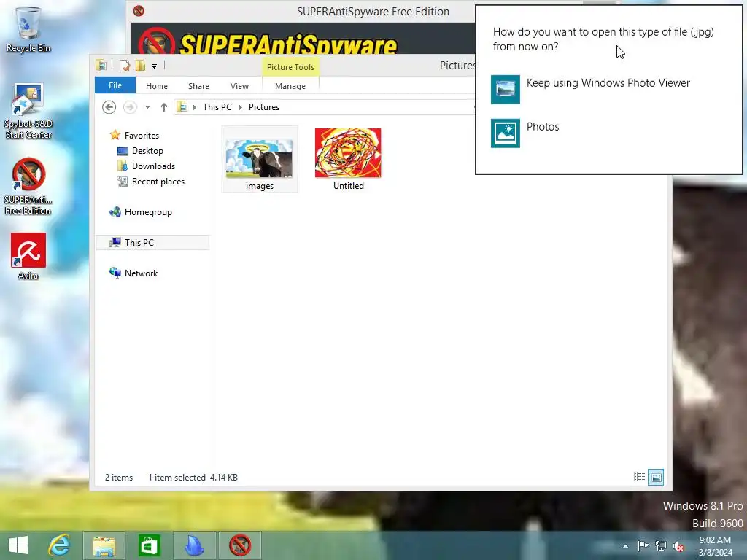Viewport: 747px width, 560px height.
Task: Open the Home ribbon tab
Action: 157,86
